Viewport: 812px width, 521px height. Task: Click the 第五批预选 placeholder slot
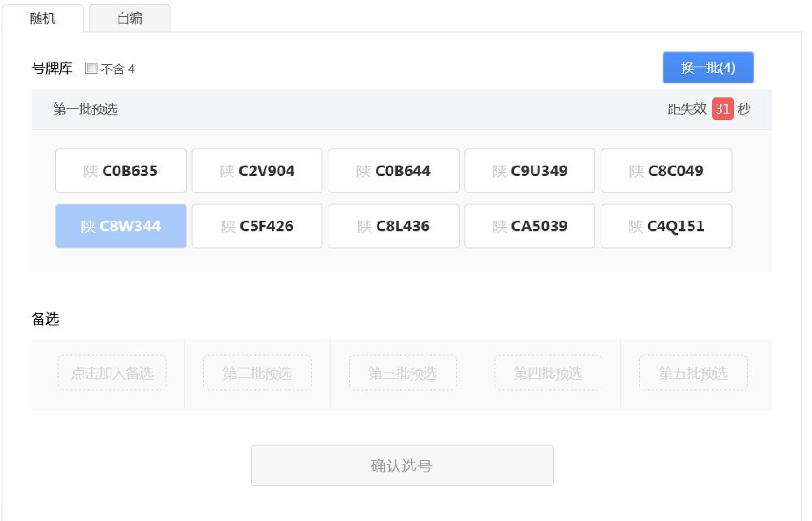693,373
